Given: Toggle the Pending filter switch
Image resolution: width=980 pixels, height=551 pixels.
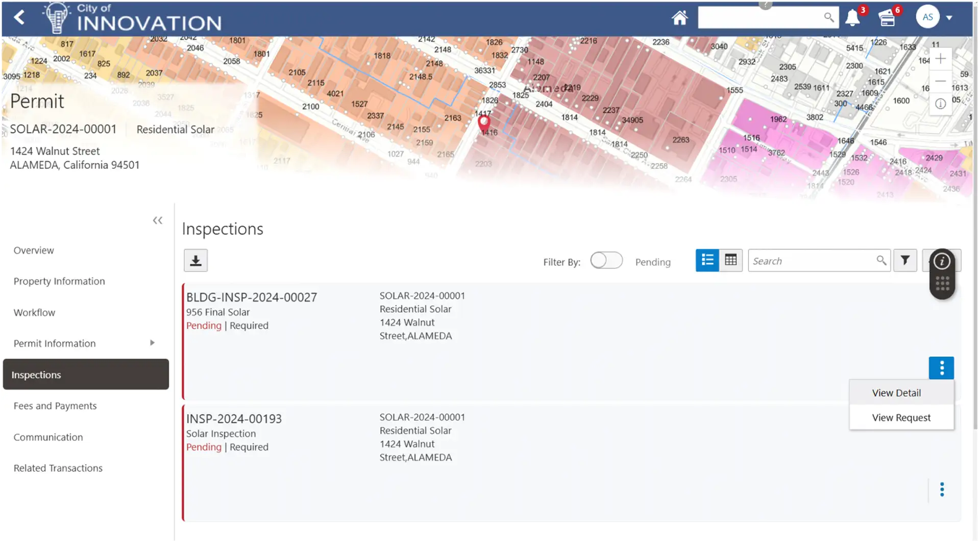Looking at the screenshot, I should 606,261.
